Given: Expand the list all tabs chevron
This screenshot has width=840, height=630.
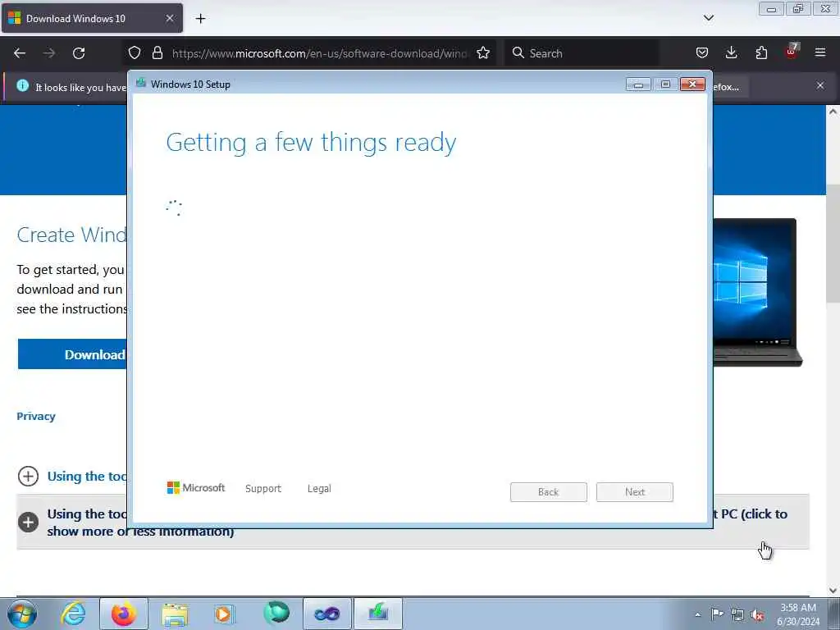Looking at the screenshot, I should pyautogui.click(x=708, y=18).
